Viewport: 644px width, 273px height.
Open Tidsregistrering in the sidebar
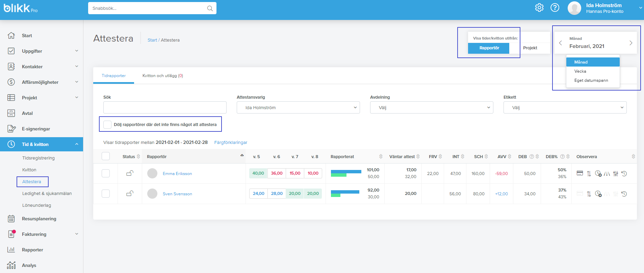click(38, 158)
